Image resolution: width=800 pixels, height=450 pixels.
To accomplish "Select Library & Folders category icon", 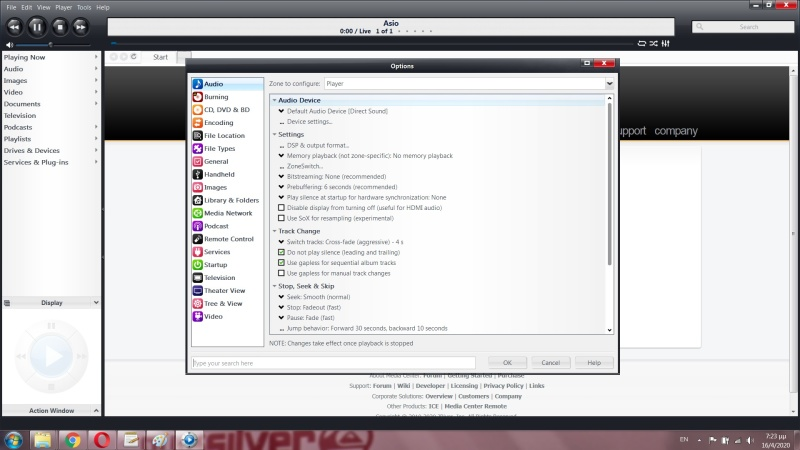I will pyautogui.click(x=197, y=200).
